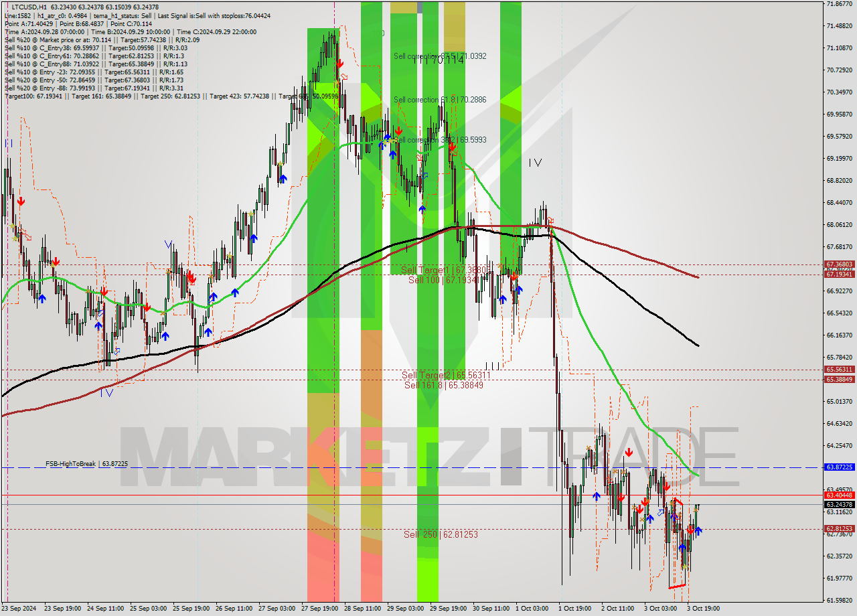Click the 24 Sep 11:00 time label
Image resolution: width=857 pixels, height=616 pixels.
point(106,609)
